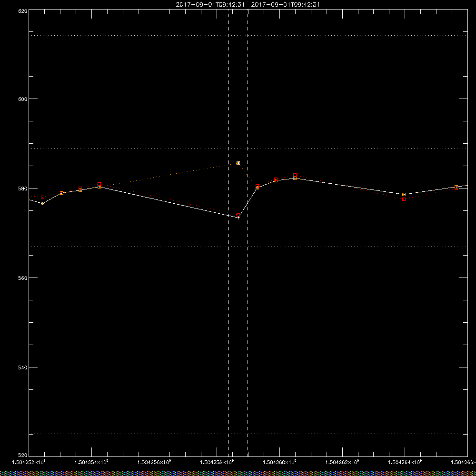Click the 1.504260×10⁹ x-axis label
476x476 pixels.
coord(280,462)
